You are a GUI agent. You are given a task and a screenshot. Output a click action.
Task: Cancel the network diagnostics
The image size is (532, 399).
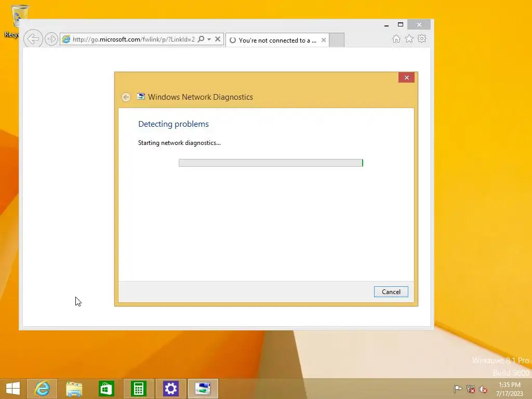(x=391, y=292)
